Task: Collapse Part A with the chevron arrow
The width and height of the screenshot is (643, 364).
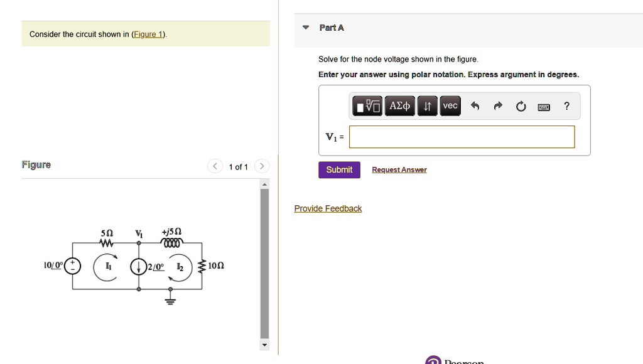Action: tap(305, 27)
